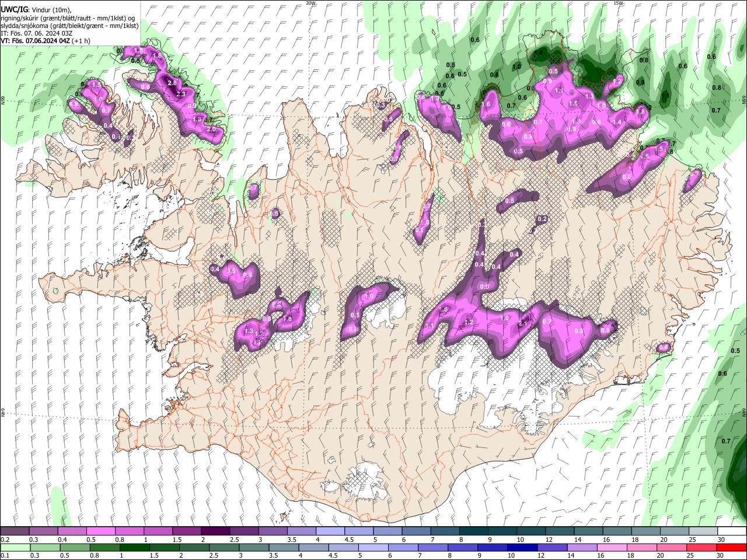
Task: Click the 'UWC/IG' title text
Action: pyautogui.click(x=15, y=10)
